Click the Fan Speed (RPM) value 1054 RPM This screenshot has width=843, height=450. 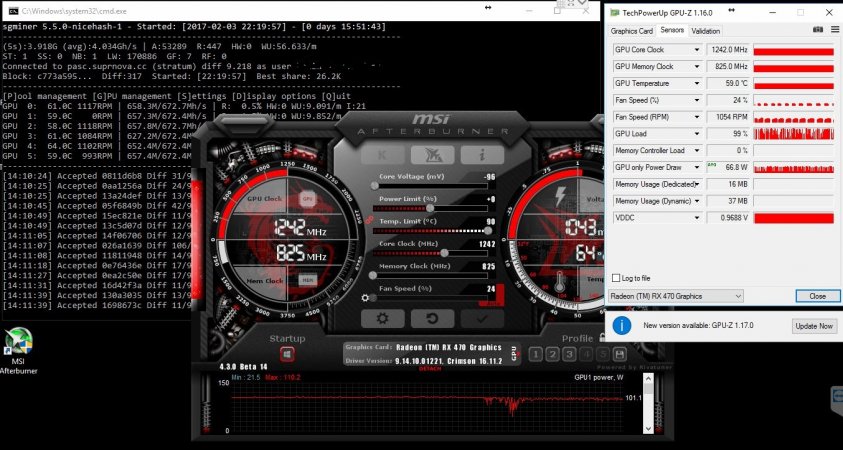(x=728, y=117)
